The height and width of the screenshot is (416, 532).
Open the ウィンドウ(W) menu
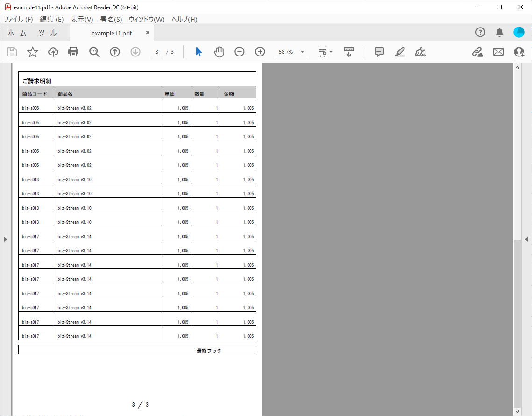[x=147, y=19]
